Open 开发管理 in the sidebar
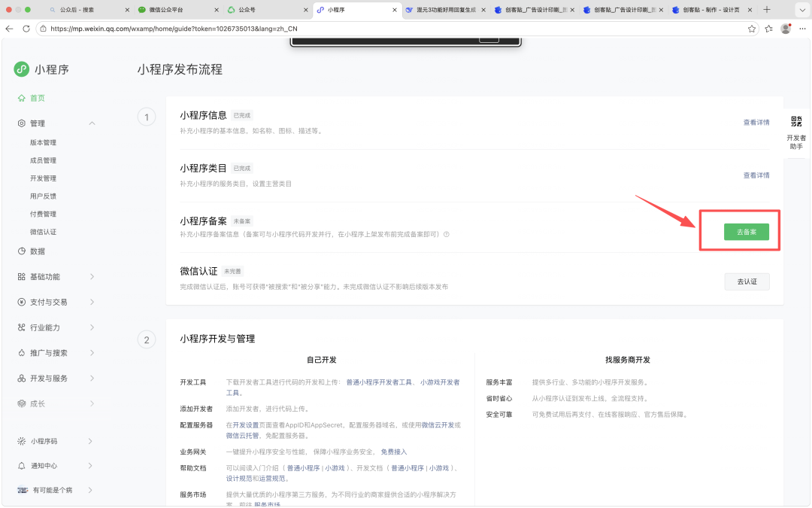812x508 pixels. pos(43,178)
